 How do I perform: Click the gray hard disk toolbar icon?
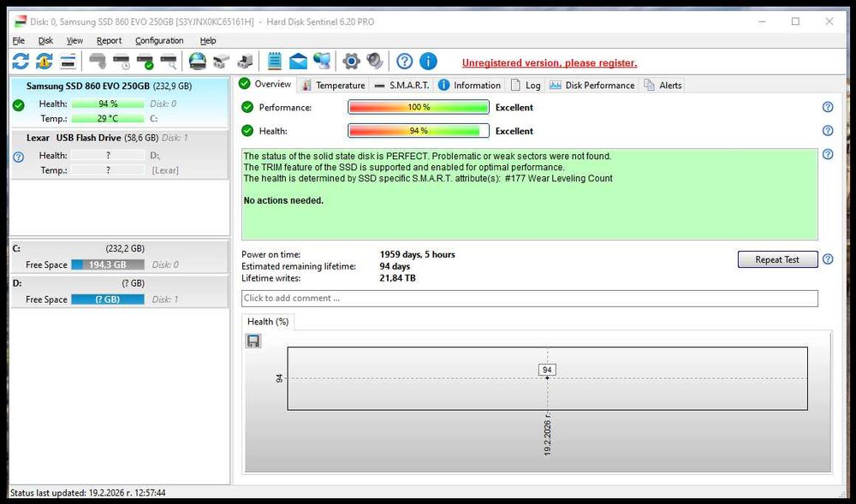pos(98,61)
